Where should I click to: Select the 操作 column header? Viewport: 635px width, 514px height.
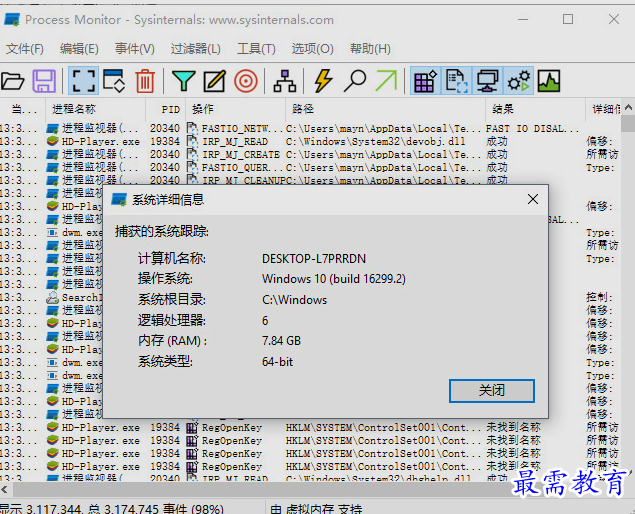(x=236, y=109)
